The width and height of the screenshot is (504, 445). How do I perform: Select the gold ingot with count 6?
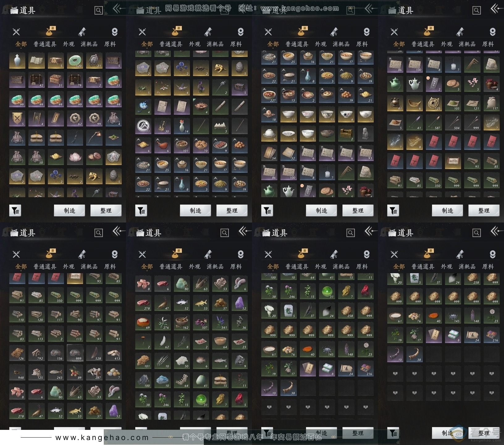[x=414, y=103]
